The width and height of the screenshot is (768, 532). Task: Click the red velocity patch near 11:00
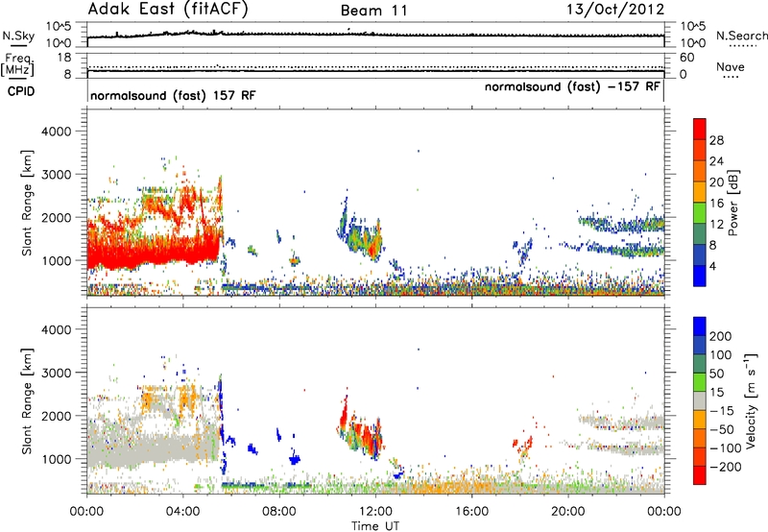click(x=344, y=417)
